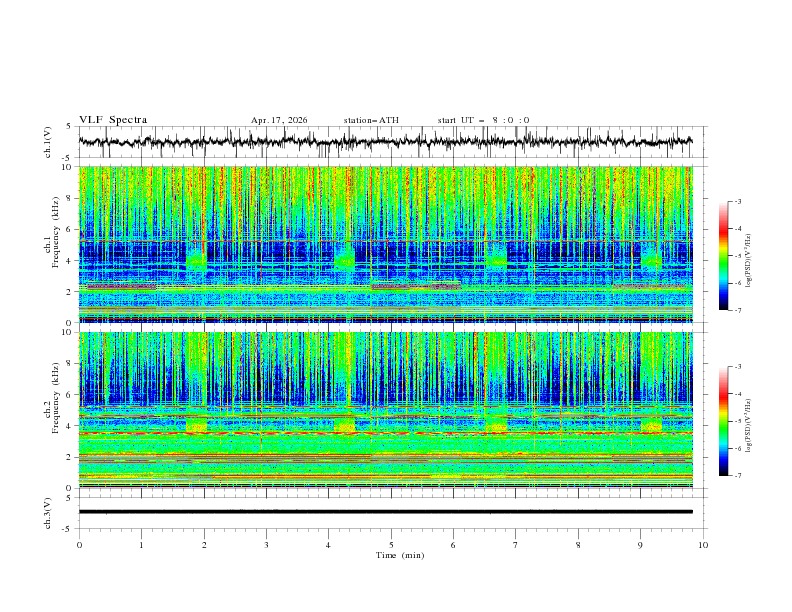This screenshot has height=612, width=792.
Task: Click the ch.1 voltage waveform trace
Action: point(385,142)
